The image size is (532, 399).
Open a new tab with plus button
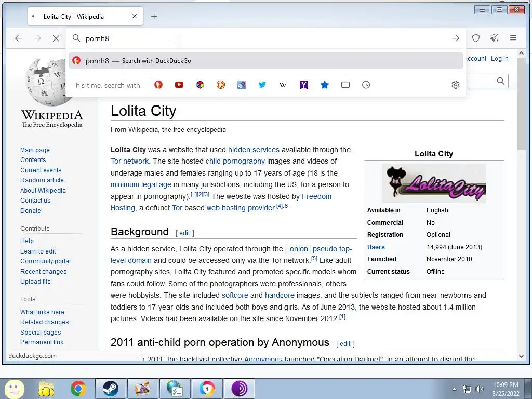[154, 16]
